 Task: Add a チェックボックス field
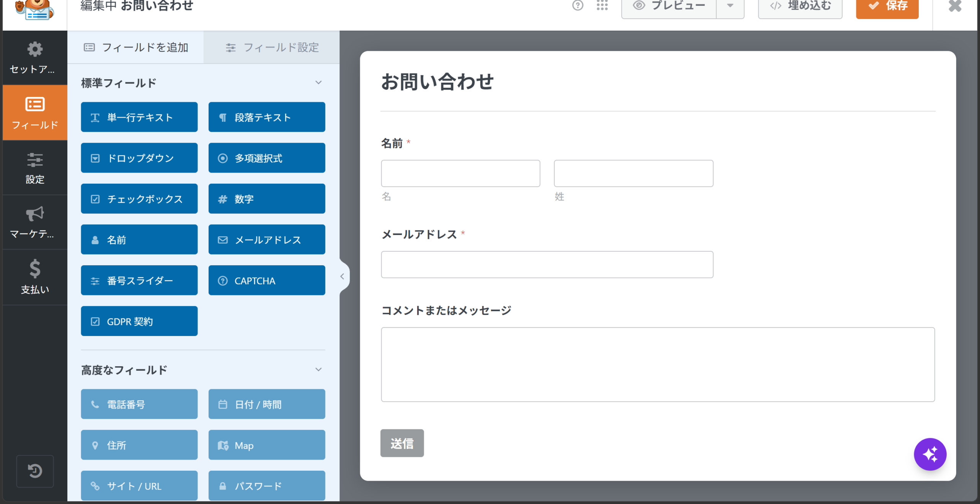point(139,199)
